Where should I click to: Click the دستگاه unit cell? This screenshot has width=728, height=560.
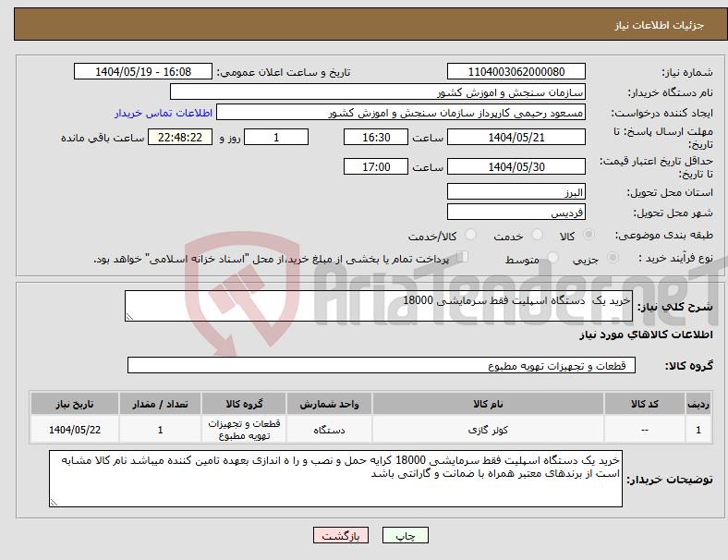(329, 429)
